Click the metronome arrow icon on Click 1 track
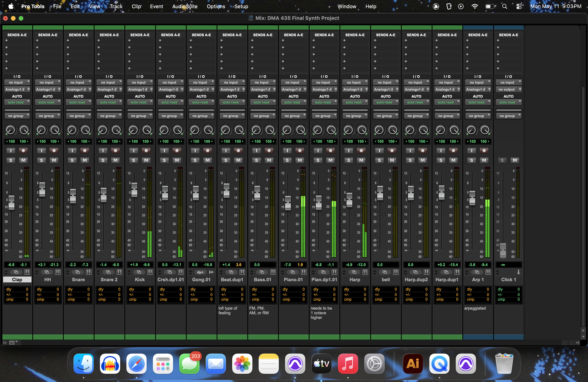Viewport: 588px width, 382px height. (x=519, y=272)
